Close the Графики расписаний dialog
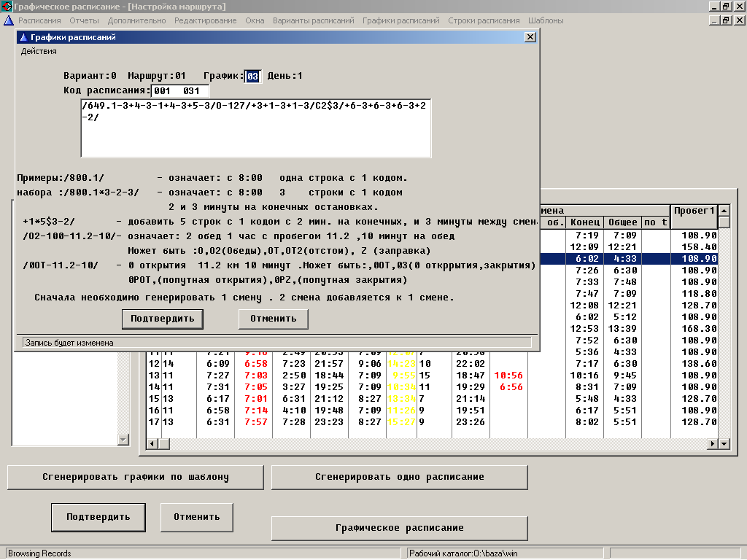This screenshot has width=747, height=560. tap(530, 37)
